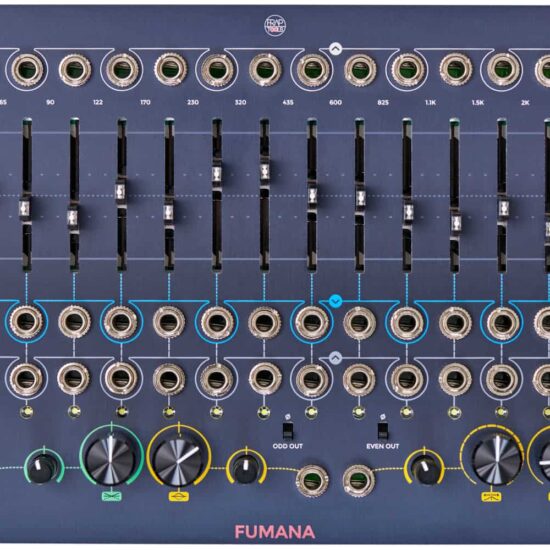Click the top-row jack of the 1.5K band
This screenshot has height=550, width=550.
pyautogui.click(x=503, y=69)
